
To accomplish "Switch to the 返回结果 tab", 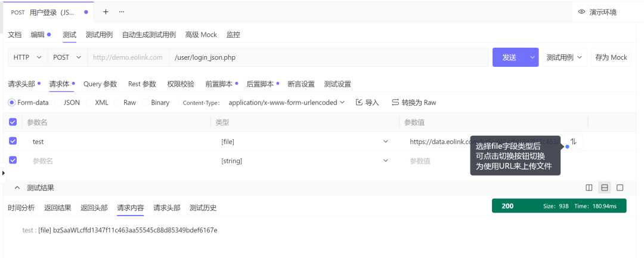I will click(x=57, y=208).
